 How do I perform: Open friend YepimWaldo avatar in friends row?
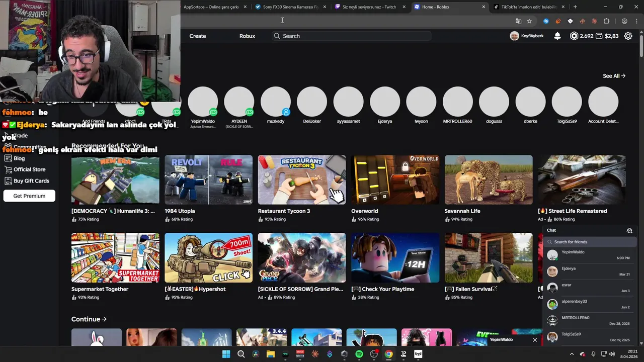tap(203, 102)
